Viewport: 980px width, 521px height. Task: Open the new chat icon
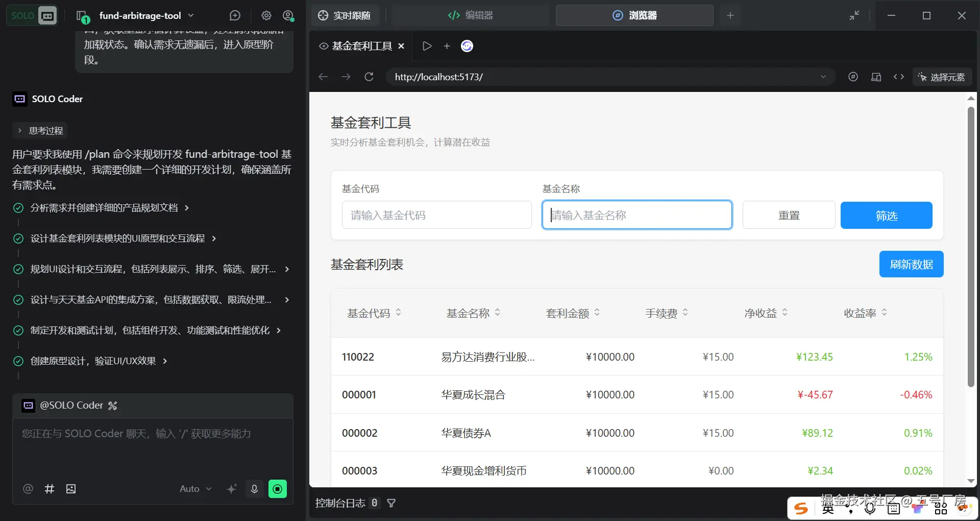point(235,16)
